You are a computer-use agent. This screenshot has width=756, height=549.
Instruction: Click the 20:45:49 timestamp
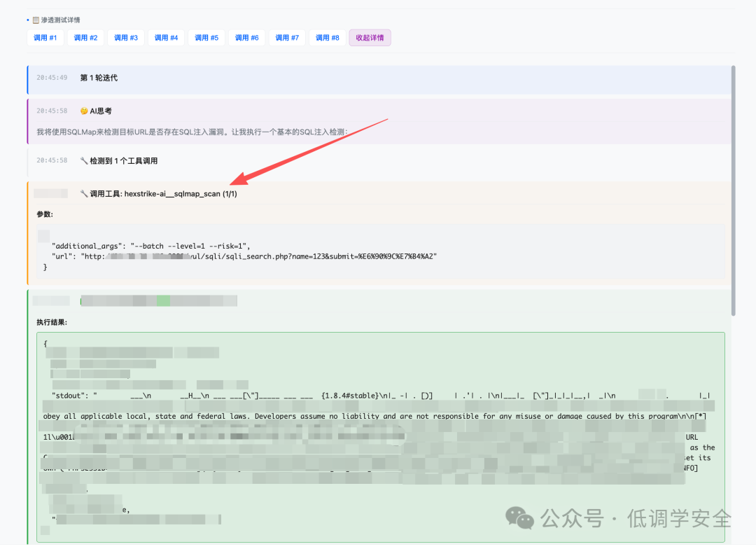point(52,78)
